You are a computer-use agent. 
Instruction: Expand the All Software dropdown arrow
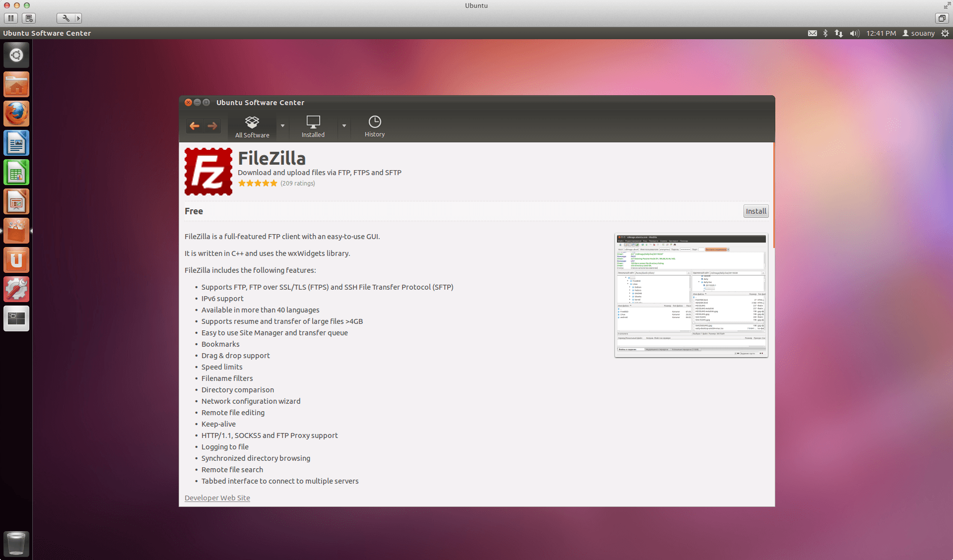[x=282, y=126]
